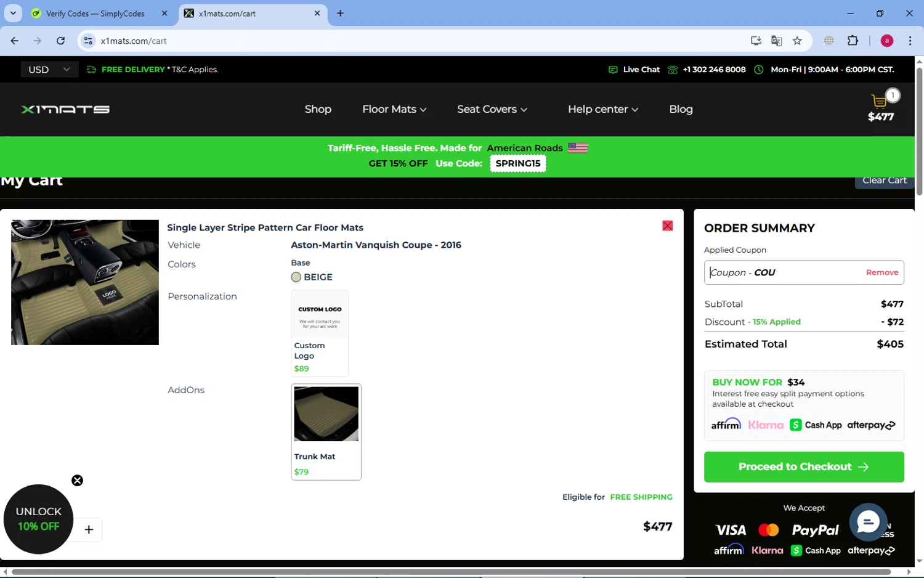Open the USD currency dropdown
The height and width of the screenshot is (578, 924).
click(49, 70)
